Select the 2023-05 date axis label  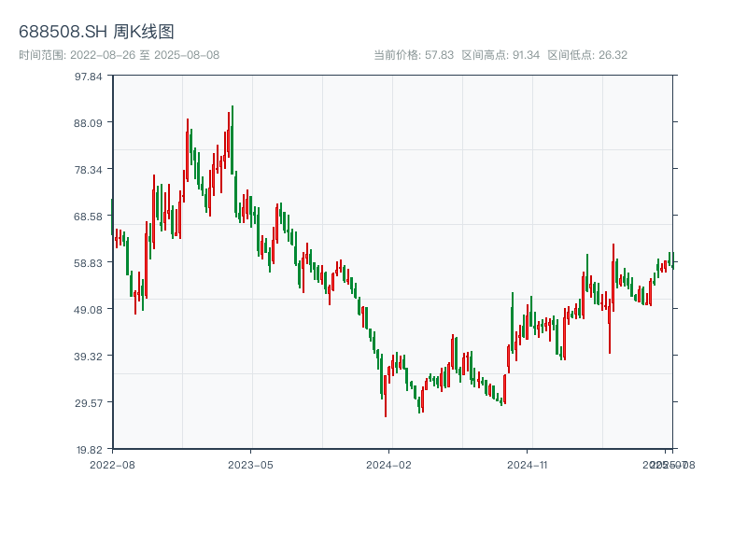tap(250, 464)
